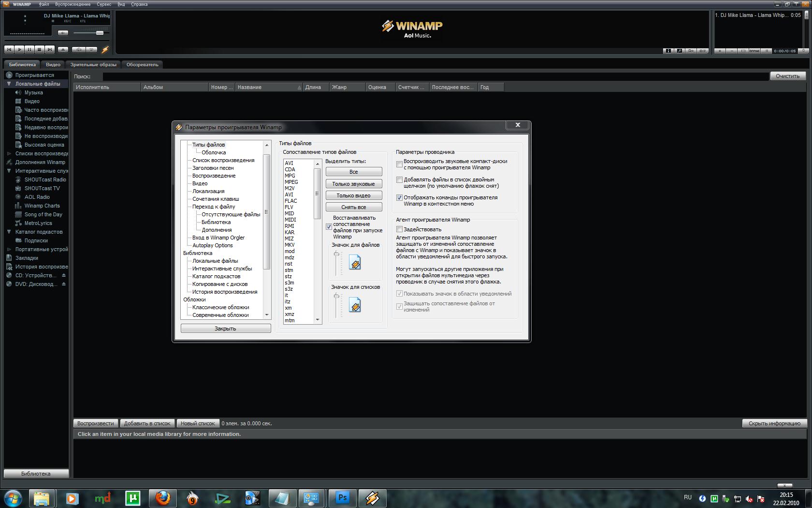Sort by the Исполнитель column header

(107, 87)
